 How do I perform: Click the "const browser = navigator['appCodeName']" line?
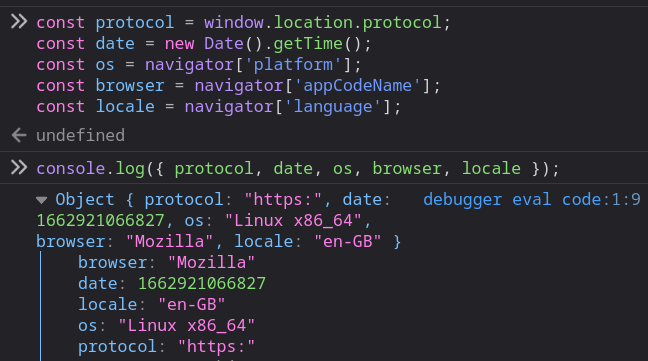tap(238, 86)
